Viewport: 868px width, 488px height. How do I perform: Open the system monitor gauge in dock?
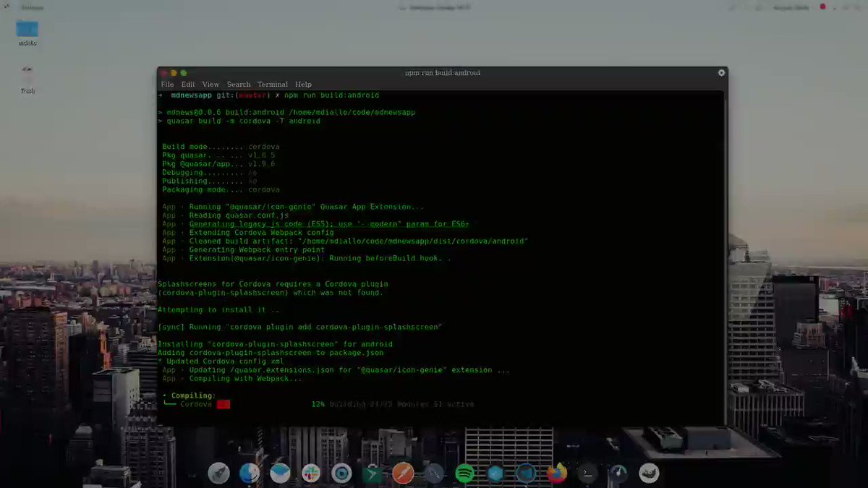(618, 474)
